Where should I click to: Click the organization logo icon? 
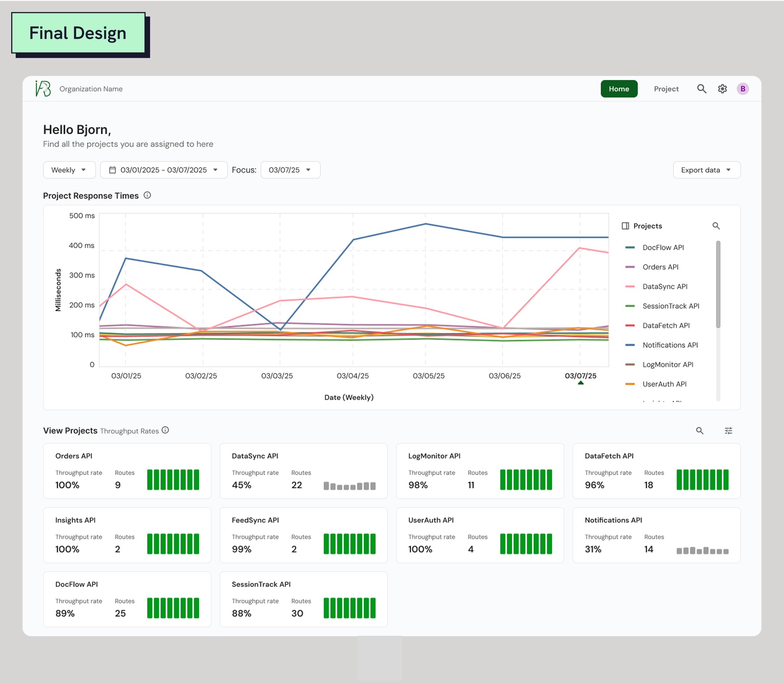(x=43, y=89)
